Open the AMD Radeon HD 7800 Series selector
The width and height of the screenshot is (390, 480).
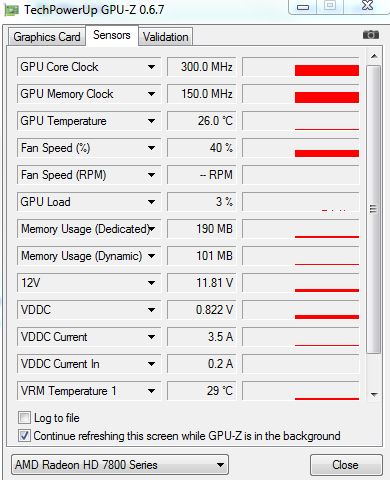[x=120, y=465]
